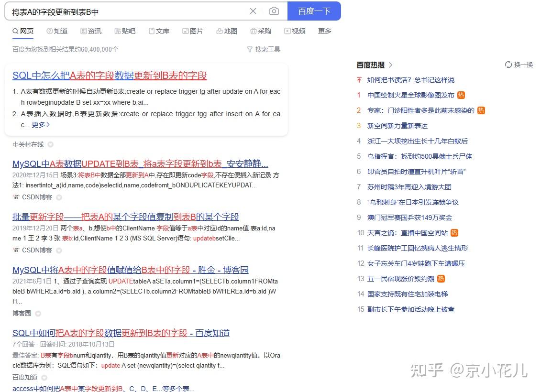Image resolution: width=541 pixels, height=392 pixels.
Task: Open hot search 新空间新力量新表达
Action: (397, 126)
